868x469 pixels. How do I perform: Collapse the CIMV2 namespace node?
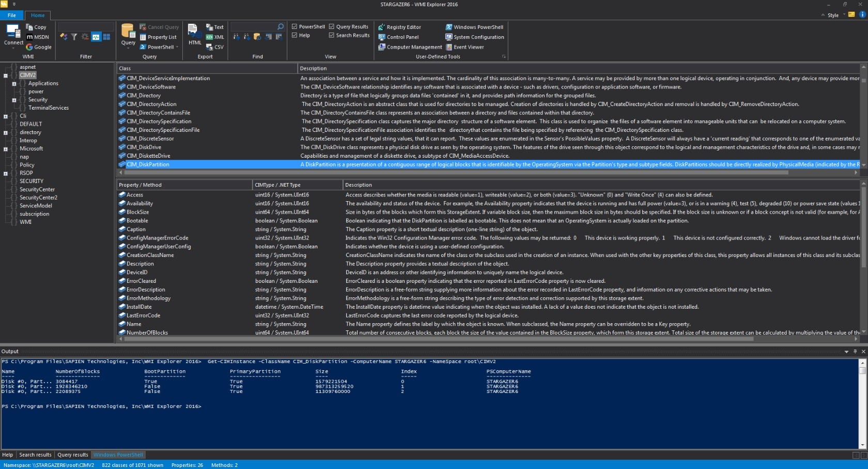click(x=6, y=75)
